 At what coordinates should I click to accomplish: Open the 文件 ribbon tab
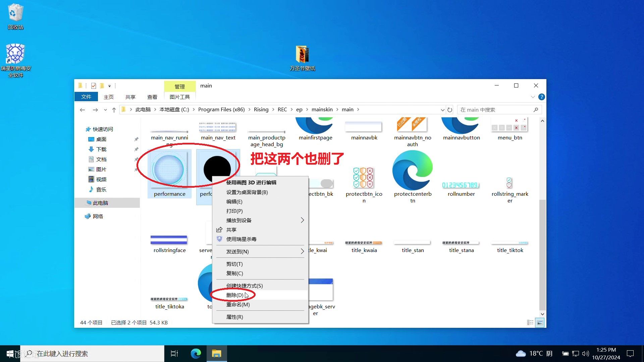click(86, 97)
